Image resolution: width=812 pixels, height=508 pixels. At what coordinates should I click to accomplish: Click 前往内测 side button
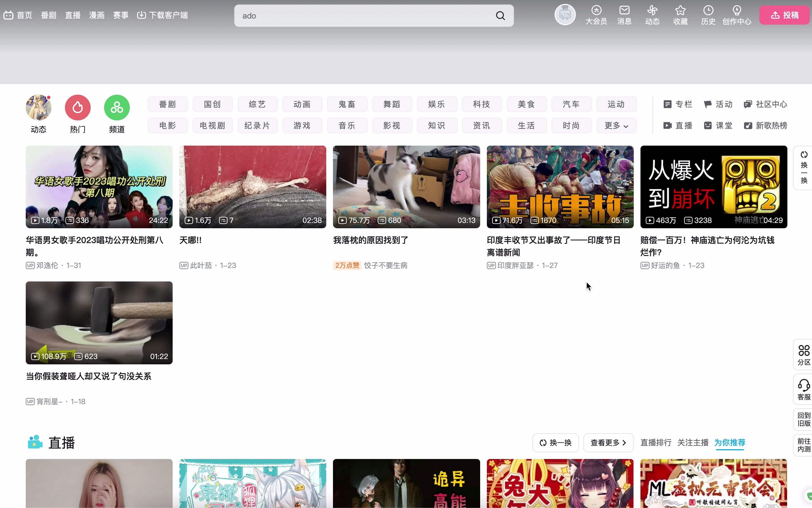tap(804, 445)
